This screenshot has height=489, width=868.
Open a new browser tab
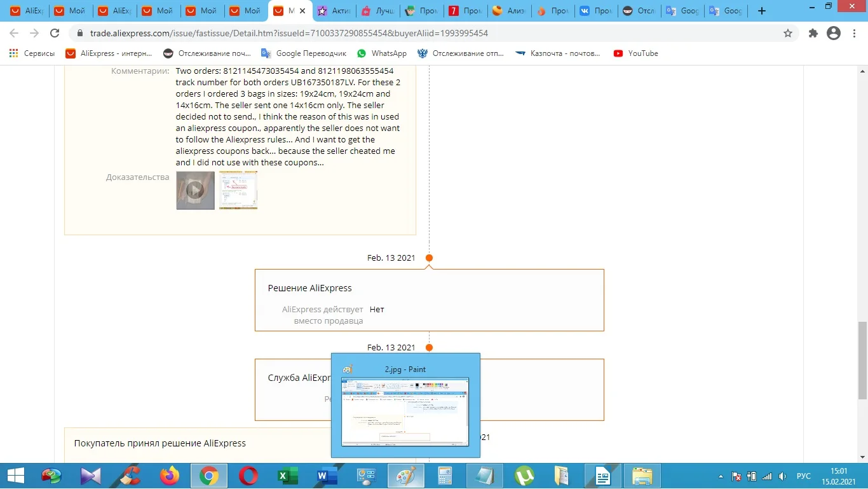762,11
